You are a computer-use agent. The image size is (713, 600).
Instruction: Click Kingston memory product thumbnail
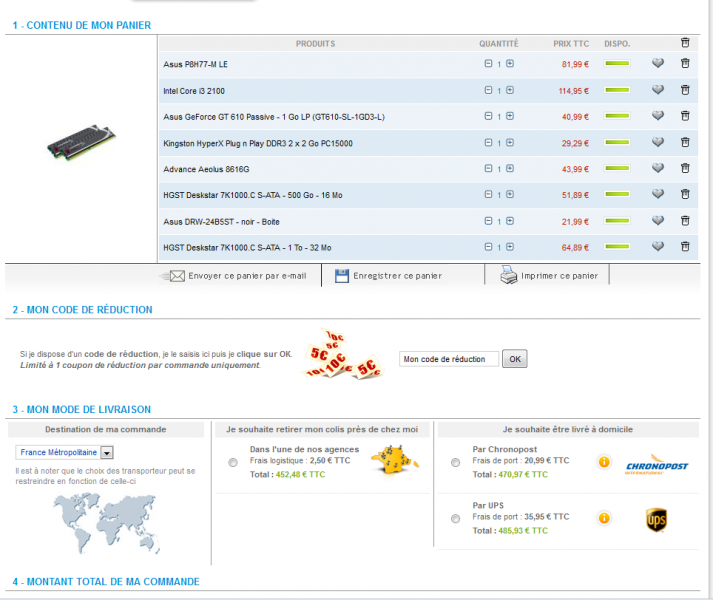click(x=81, y=142)
